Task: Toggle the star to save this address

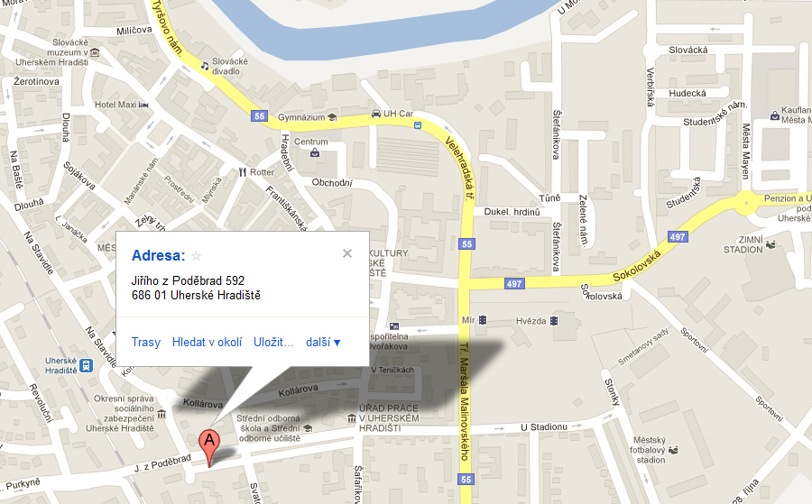Action: click(x=197, y=256)
